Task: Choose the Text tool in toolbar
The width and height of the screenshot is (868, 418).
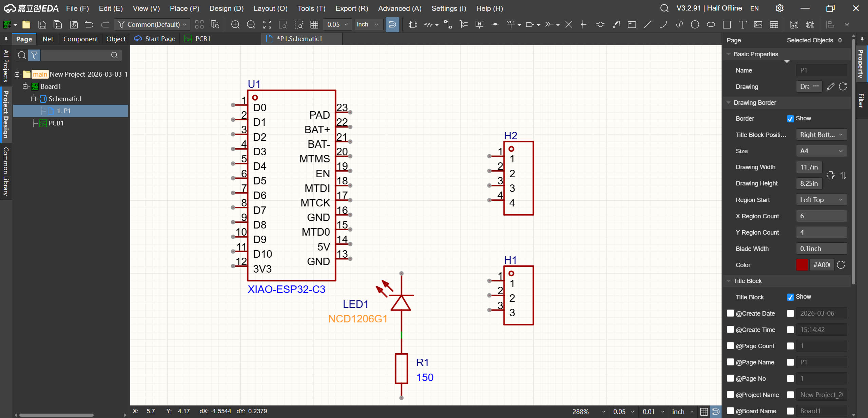Action: click(x=742, y=24)
